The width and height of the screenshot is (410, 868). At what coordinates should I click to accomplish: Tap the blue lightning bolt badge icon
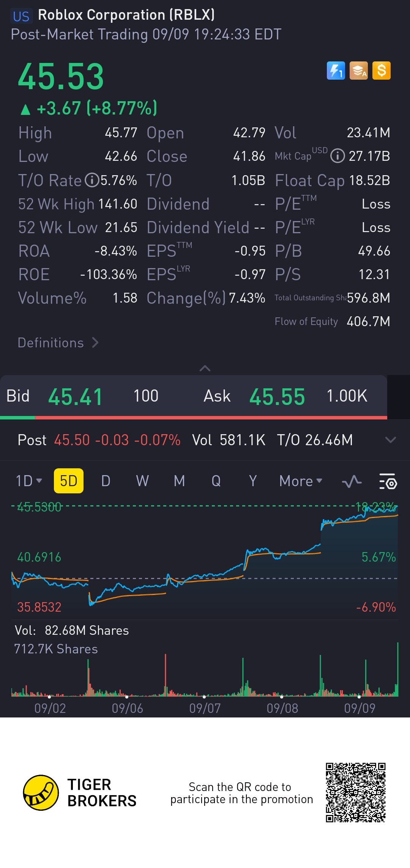336,71
